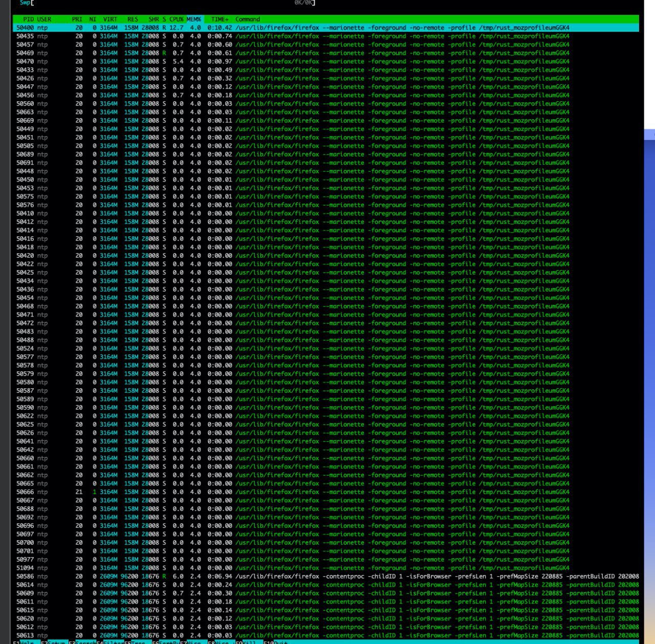Select process row with PID 50410
Image resolution: width=655 pixels, height=644 pixels.
coord(326,213)
